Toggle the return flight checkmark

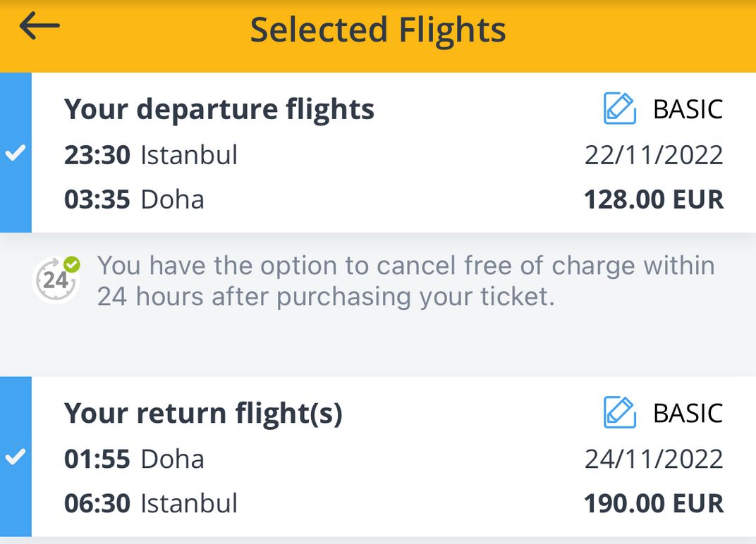[15, 457]
